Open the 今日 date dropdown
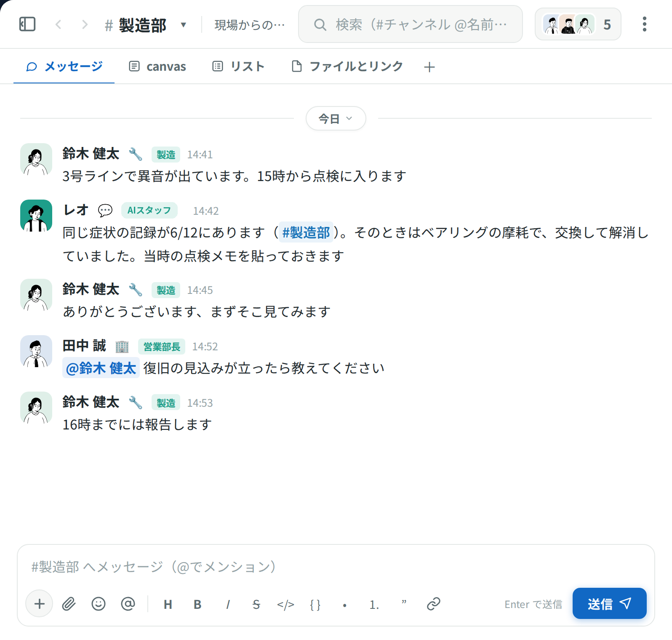 point(336,118)
